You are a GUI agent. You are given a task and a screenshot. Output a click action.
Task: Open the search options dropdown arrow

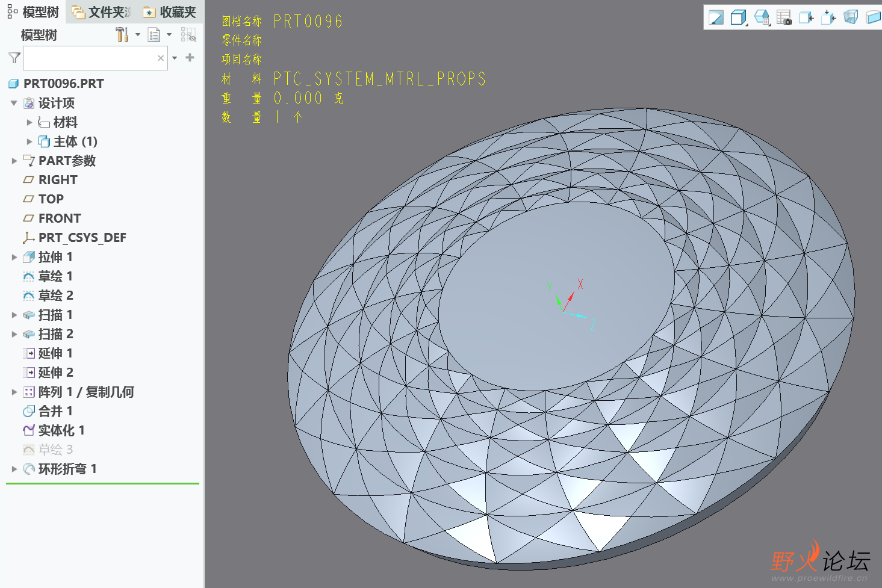(175, 58)
